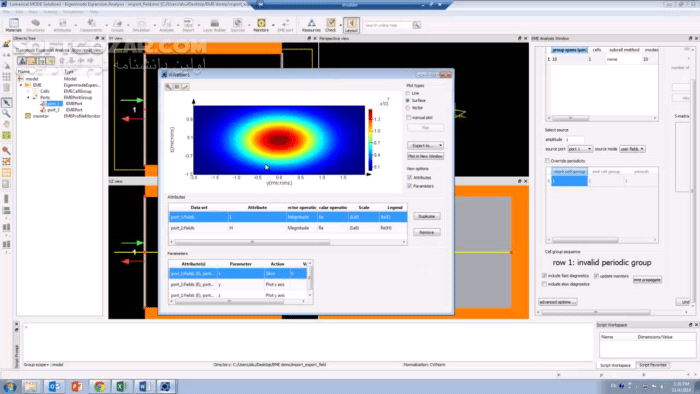Click the trash delete icon in left sidebar
Screen dimensions: 700x394
coord(6,88)
